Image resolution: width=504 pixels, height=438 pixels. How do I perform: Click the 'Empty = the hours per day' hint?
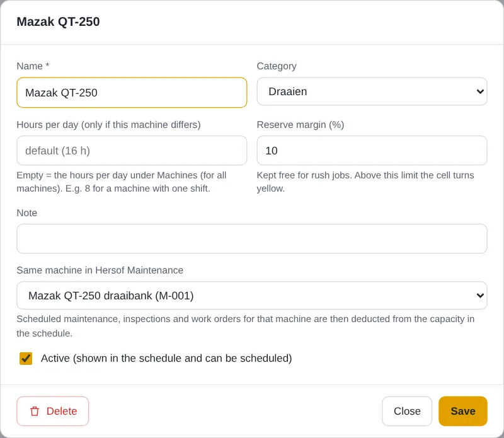click(x=122, y=182)
